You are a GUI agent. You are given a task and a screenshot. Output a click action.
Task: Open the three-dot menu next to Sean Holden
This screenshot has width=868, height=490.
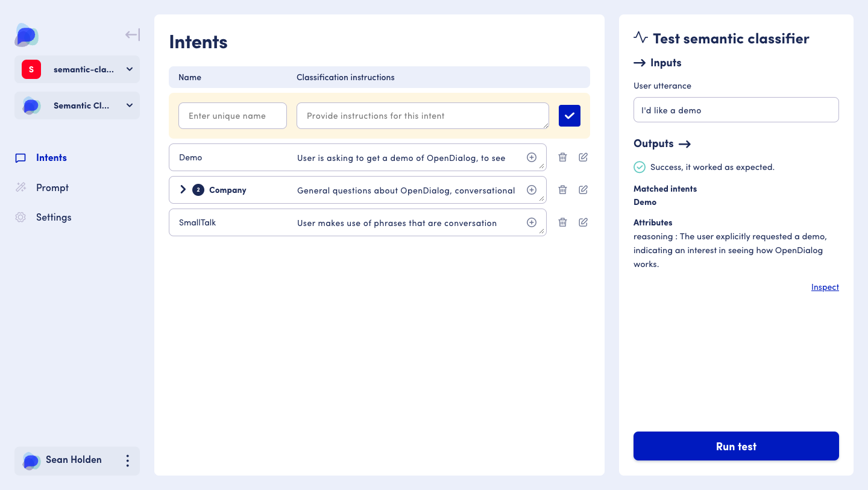127,460
